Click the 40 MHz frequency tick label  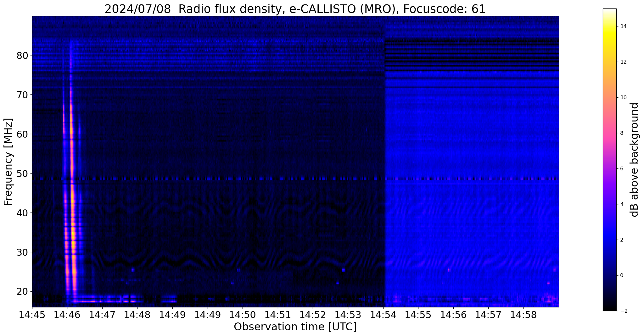pos(22,213)
